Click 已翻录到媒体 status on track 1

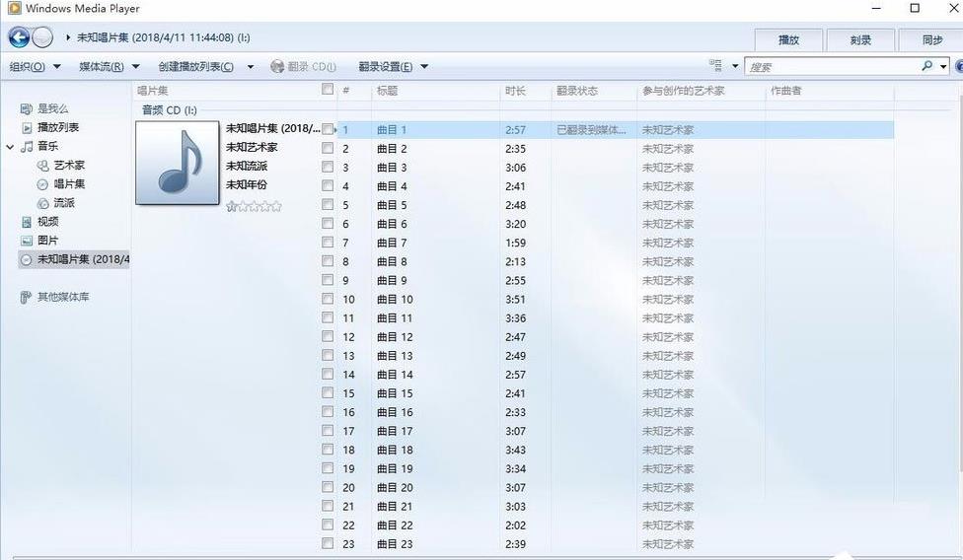[591, 130]
